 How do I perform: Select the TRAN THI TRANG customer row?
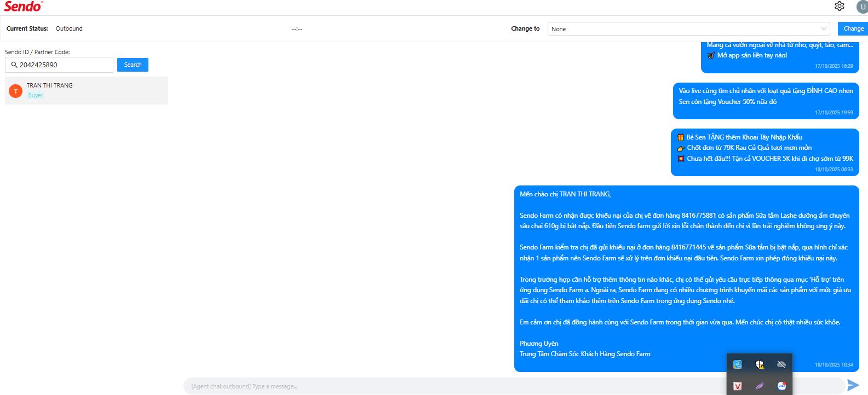point(87,90)
